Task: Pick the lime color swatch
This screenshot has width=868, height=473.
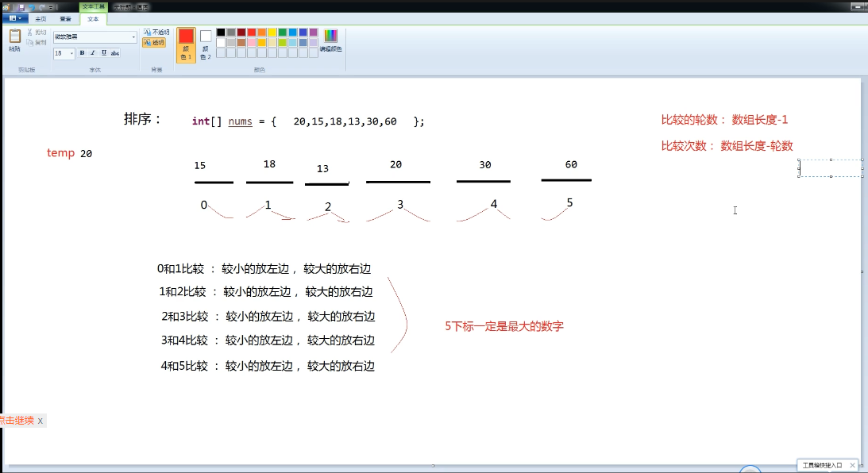Action: click(x=283, y=43)
